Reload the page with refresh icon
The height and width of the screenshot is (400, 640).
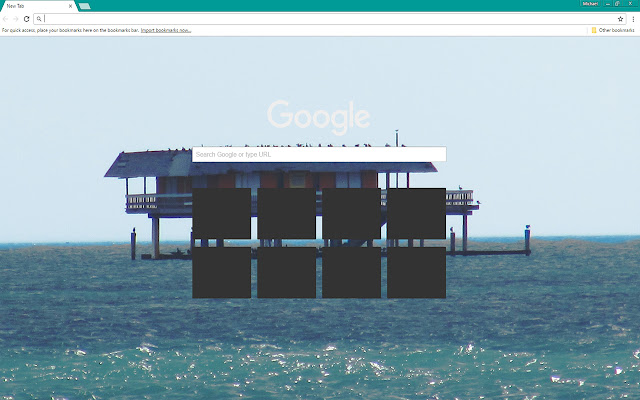[26, 19]
